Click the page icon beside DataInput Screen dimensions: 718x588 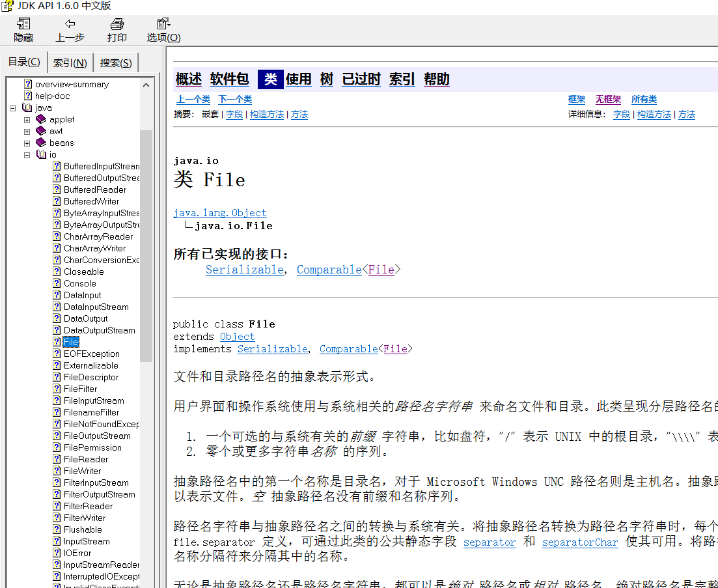coord(57,295)
